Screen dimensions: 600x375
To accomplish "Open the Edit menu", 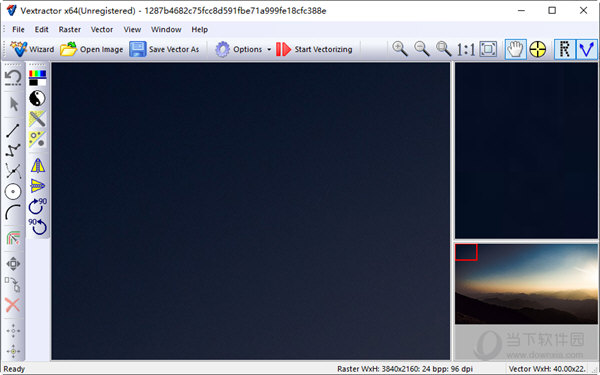I will pyautogui.click(x=41, y=29).
